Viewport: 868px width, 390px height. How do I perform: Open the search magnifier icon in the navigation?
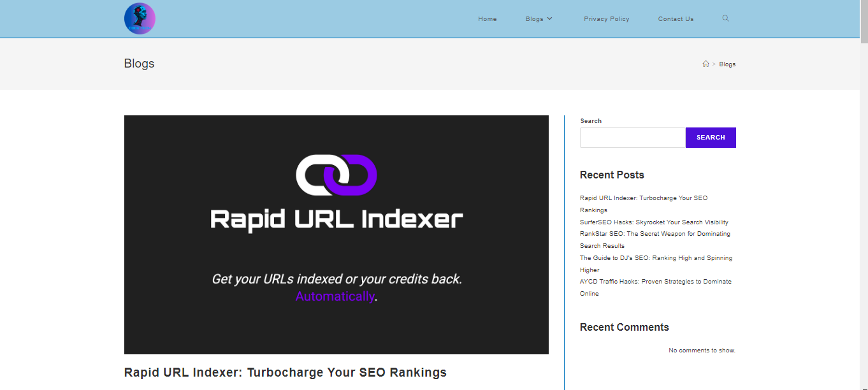(x=725, y=18)
